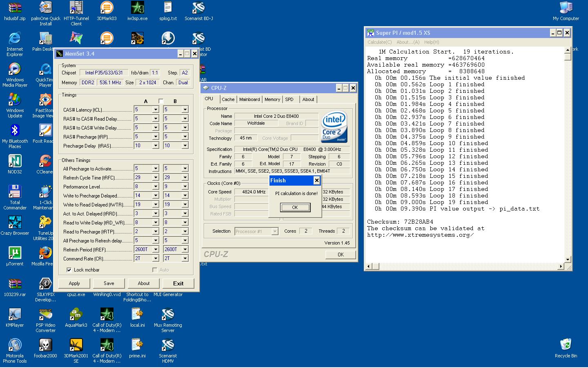Expand RAS# to CAS# Read Delay channel B dropdown
Image resolution: width=588 pixels, height=368 pixels.
click(185, 119)
